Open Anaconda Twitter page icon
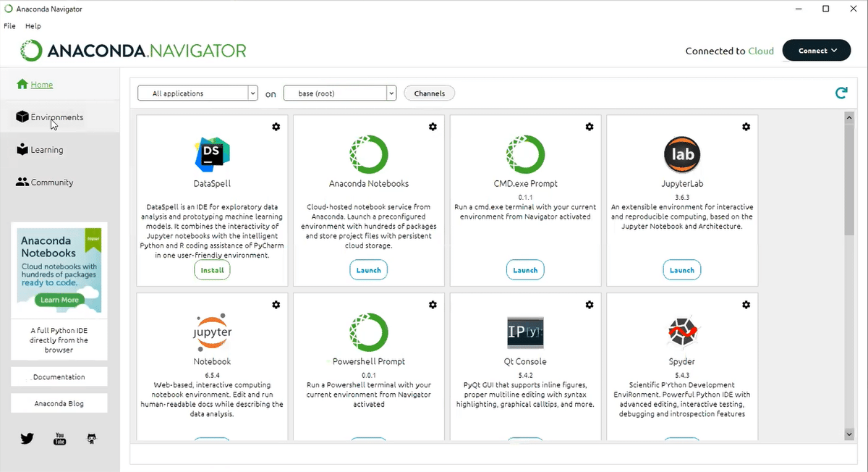The width and height of the screenshot is (868, 472). (x=27, y=438)
